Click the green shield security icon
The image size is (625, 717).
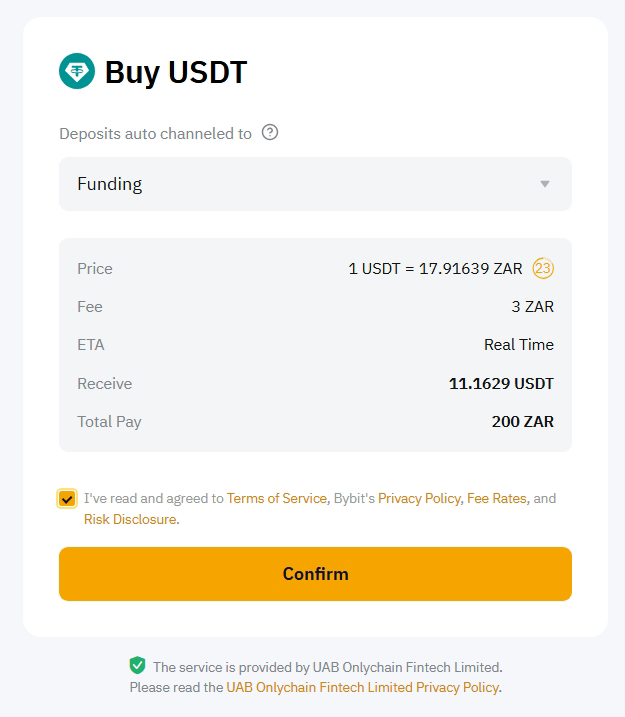tap(137, 666)
